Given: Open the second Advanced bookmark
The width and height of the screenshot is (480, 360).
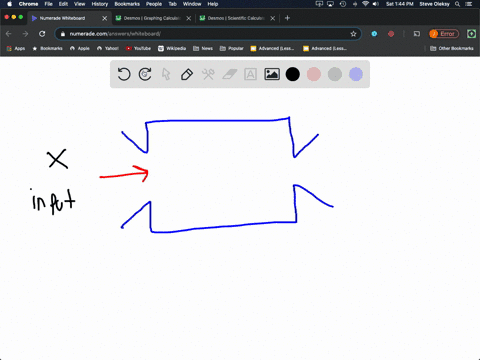Looking at the screenshot, I should click(325, 48).
